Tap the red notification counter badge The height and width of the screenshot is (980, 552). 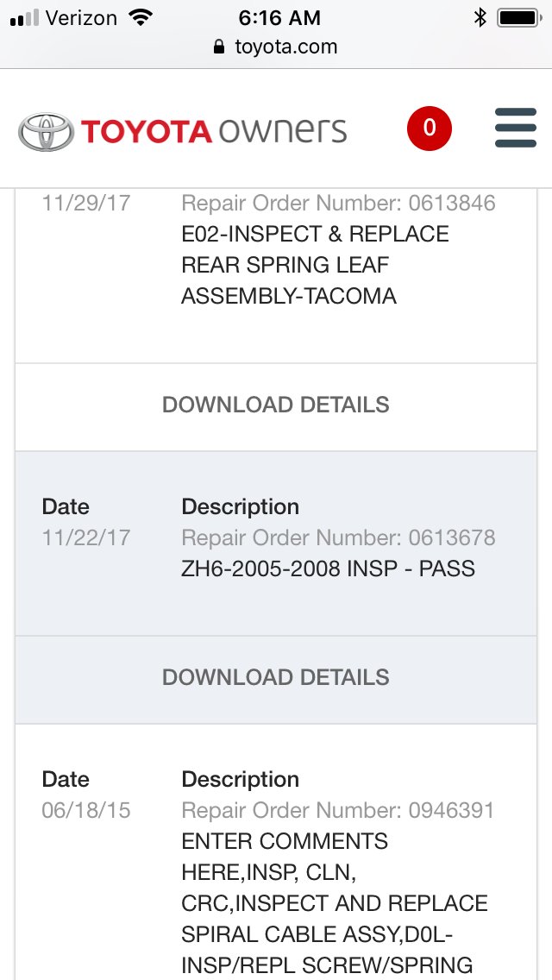pos(429,129)
